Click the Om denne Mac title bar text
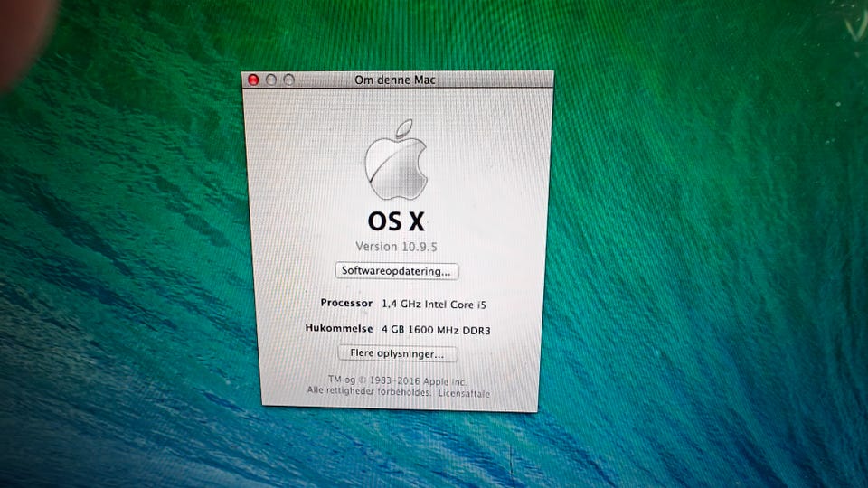868x488 pixels. [395, 80]
